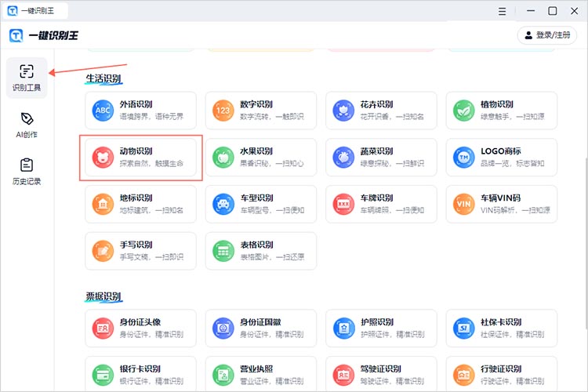Click the 营业执照 license icon
This screenshot has width=588, height=392.
click(x=223, y=375)
